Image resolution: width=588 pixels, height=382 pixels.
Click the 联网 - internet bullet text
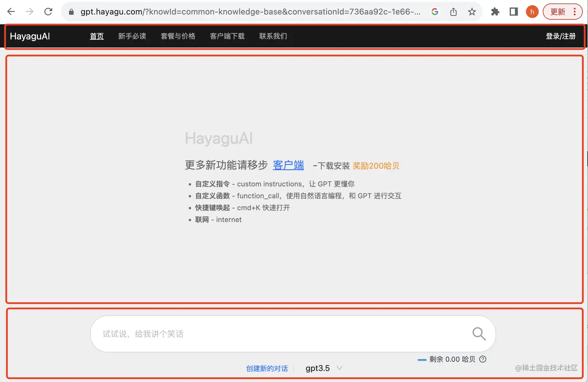pos(218,220)
